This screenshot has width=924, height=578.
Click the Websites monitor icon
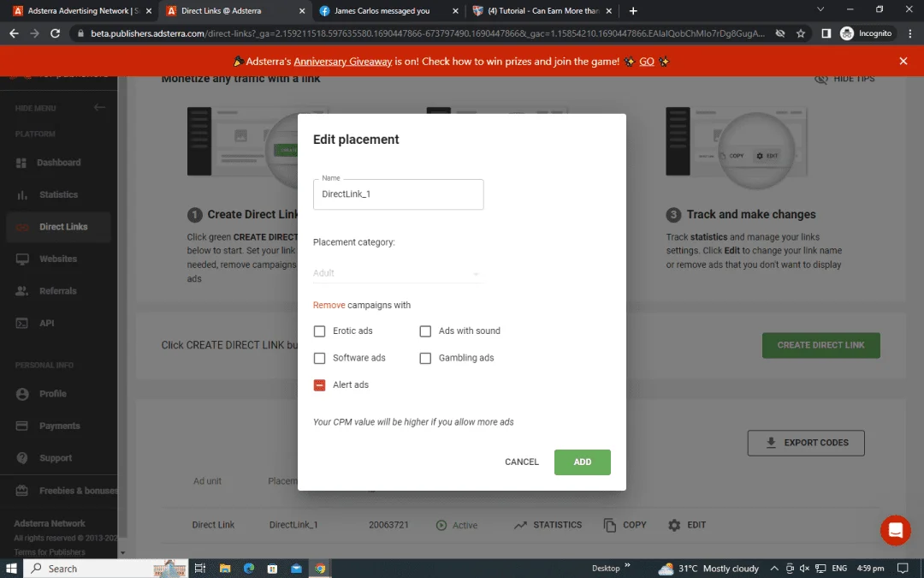click(21, 259)
